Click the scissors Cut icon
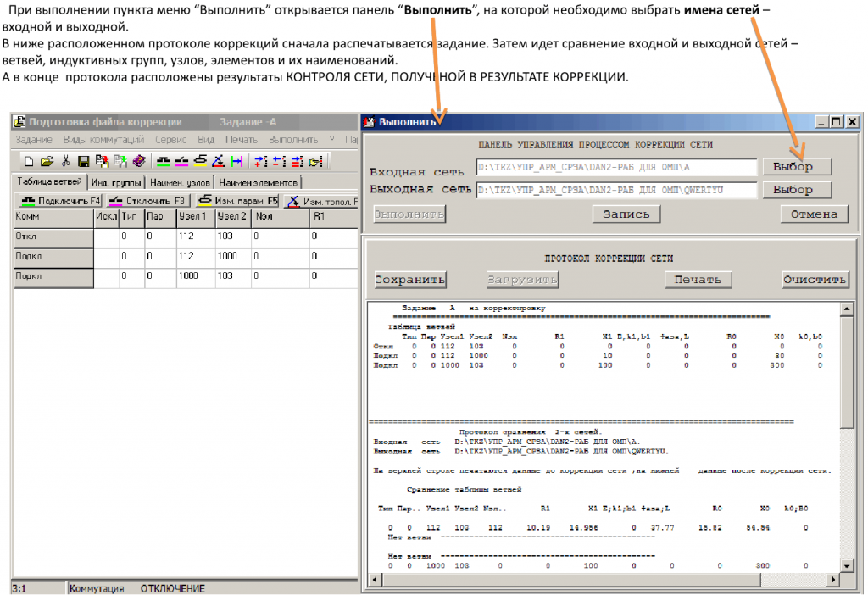868x595 pixels. [x=65, y=161]
